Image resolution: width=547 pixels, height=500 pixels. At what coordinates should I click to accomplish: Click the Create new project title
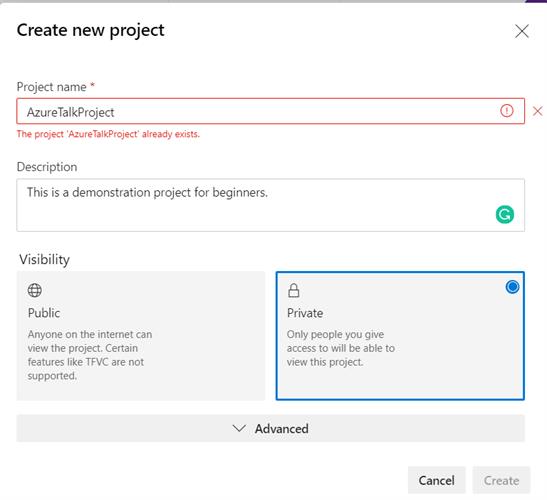click(90, 30)
